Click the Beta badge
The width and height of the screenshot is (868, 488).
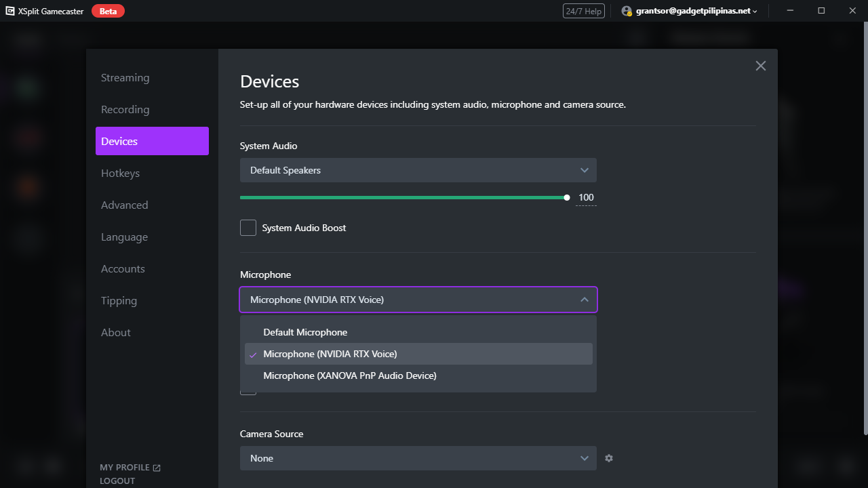pyautogui.click(x=108, y=11)
